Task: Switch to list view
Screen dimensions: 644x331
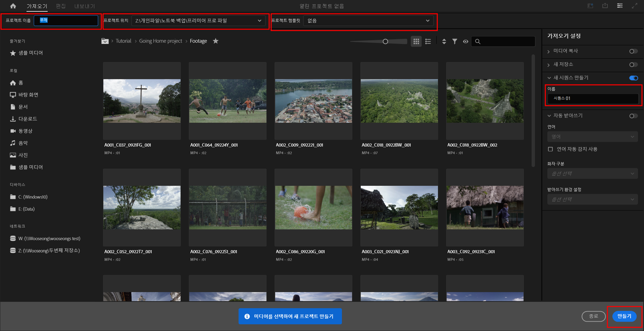Action: click(x=428, y=41)
